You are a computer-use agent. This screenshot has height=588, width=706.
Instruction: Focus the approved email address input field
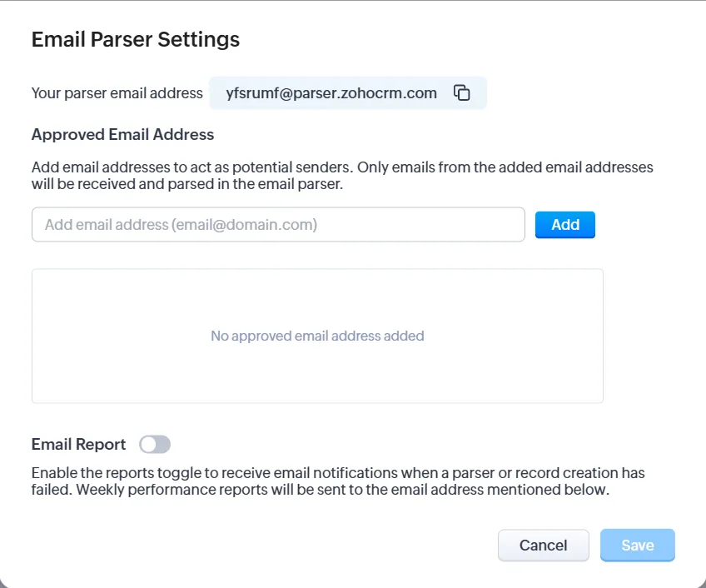[x=278, y=224]
